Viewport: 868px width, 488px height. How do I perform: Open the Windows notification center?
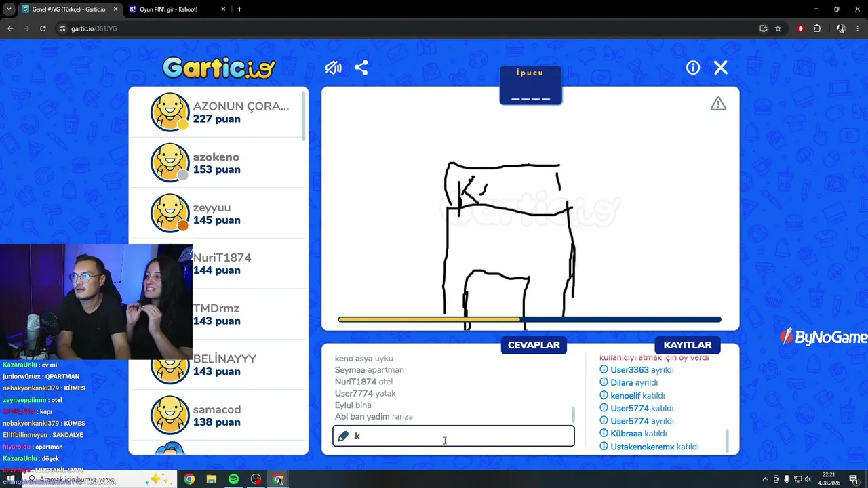pos(853,479)
